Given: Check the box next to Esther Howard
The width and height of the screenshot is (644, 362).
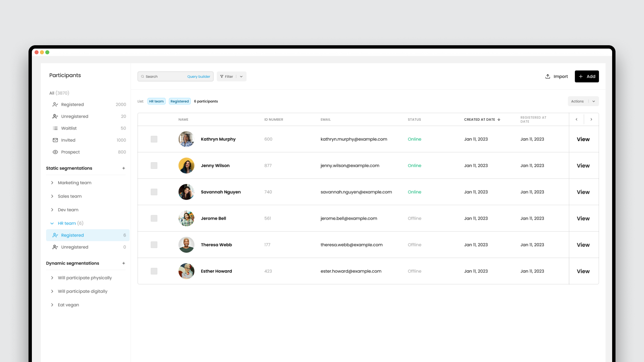Looking at the screenshot, I should click(x=154, y=271).
